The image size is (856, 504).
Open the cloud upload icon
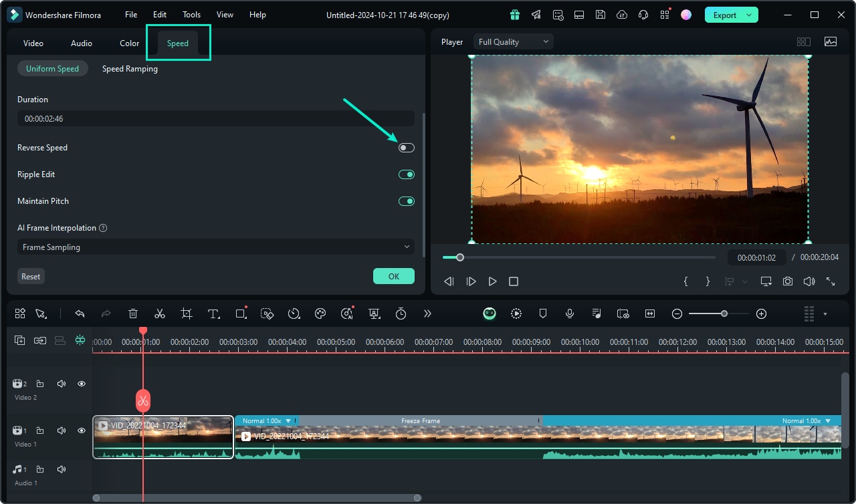tap(622, 15)
